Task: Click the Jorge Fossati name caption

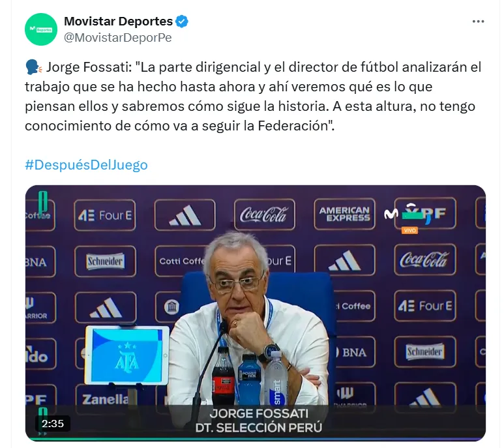Action: pyautogui.click(x=259, y=421)
